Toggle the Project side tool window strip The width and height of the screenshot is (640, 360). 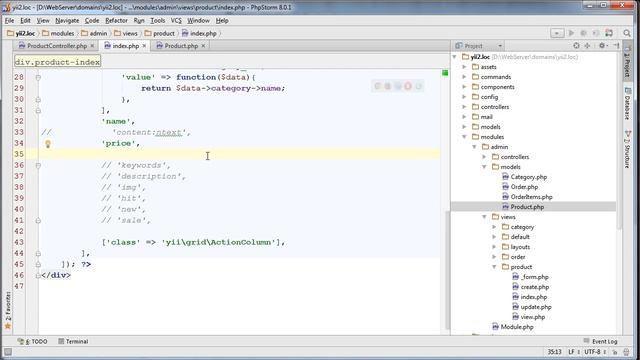pos(628,61)
